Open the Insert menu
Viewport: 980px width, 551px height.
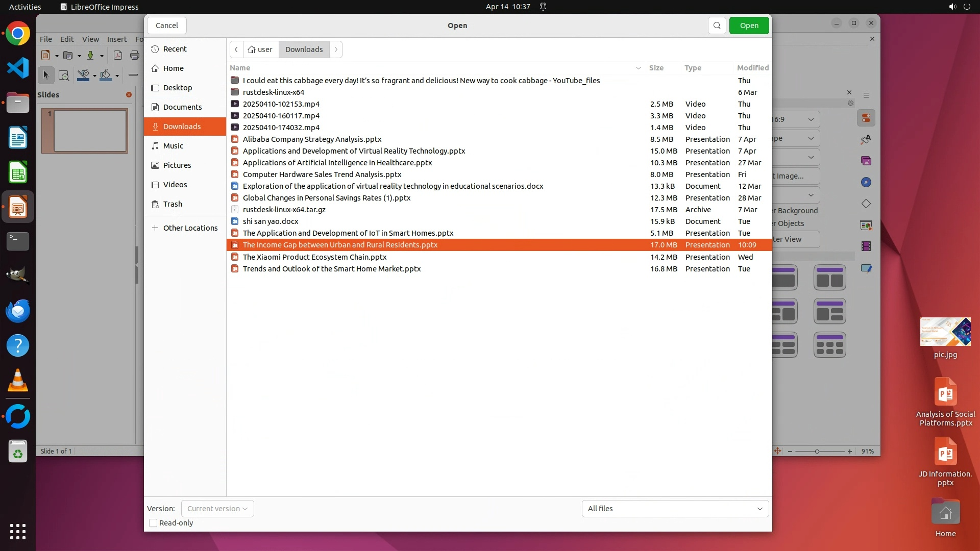pos(117,39)
